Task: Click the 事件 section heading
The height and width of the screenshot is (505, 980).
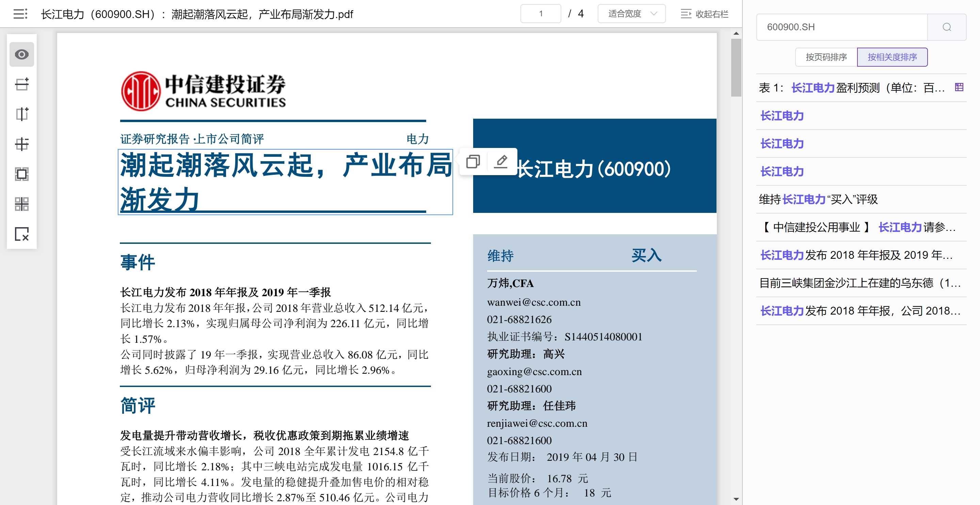Action: (x=138, y=263)
